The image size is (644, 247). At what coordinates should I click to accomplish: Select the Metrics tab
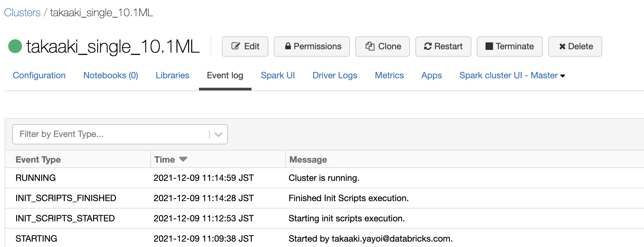point(389,75)
